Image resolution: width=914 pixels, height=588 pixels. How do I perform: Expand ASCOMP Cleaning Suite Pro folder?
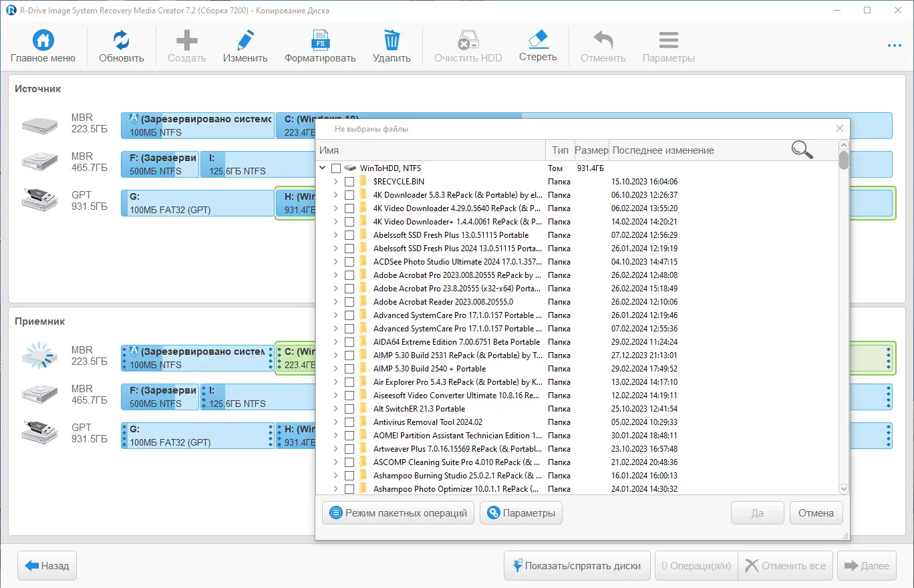(x=335, y=462)
